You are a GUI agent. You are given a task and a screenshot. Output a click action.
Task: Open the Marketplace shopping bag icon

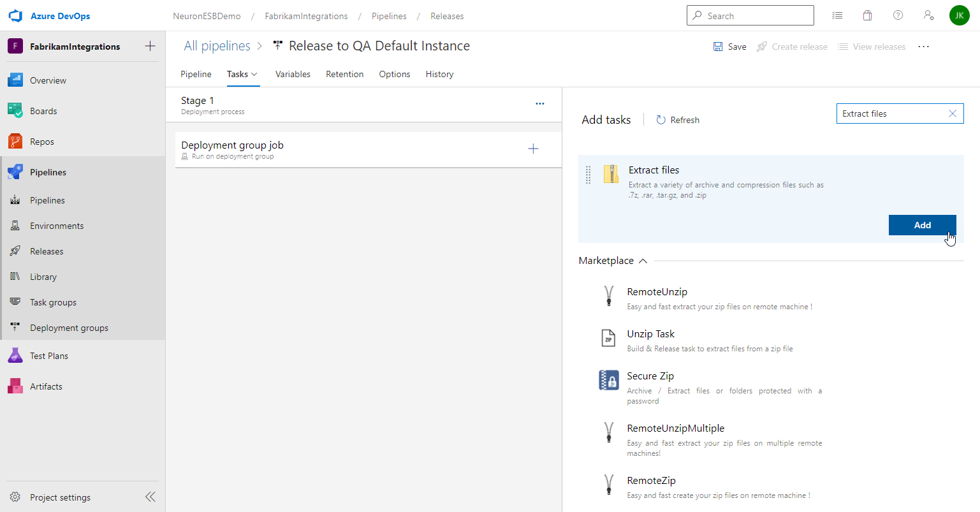868,15
